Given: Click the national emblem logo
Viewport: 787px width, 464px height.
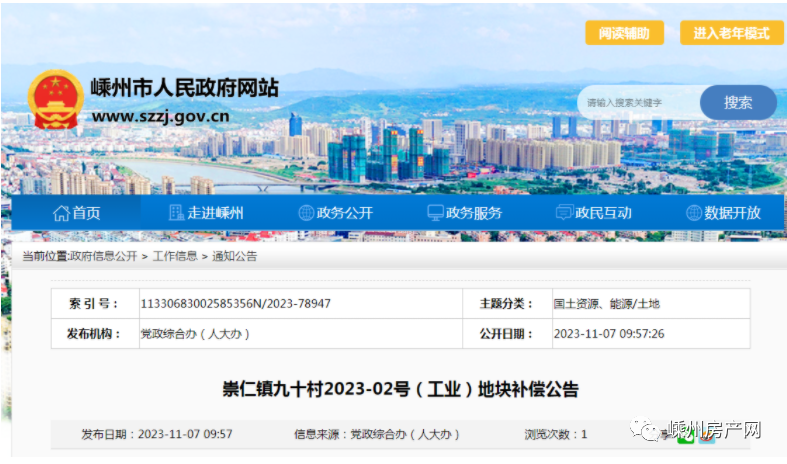Looking at the screenshot, I should tap(56, 100).
